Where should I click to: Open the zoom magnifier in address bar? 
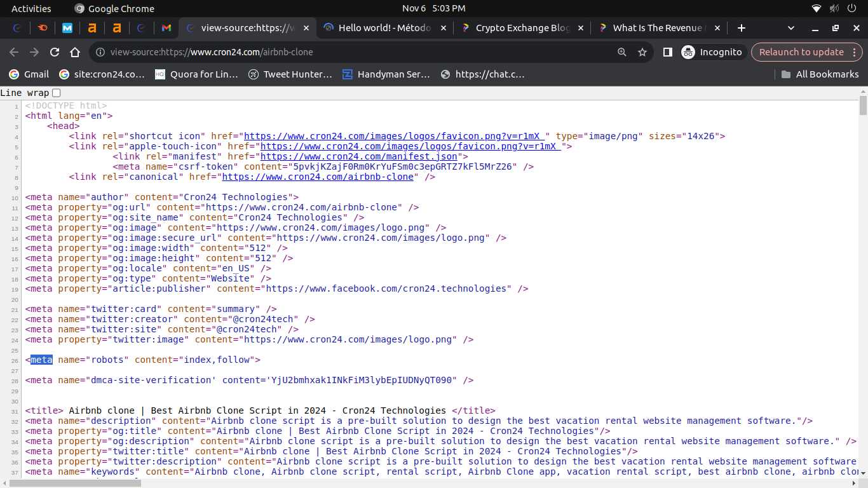(x=622, y=52)
